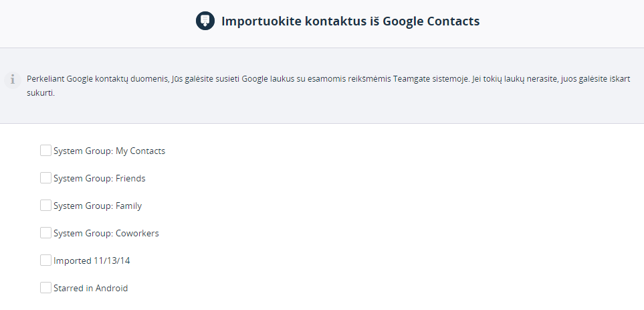Click the label text "System Group: My Contacts"
The width and height of the screenshot is (644, 310).
pyautogui.click(x=109, y=151)
